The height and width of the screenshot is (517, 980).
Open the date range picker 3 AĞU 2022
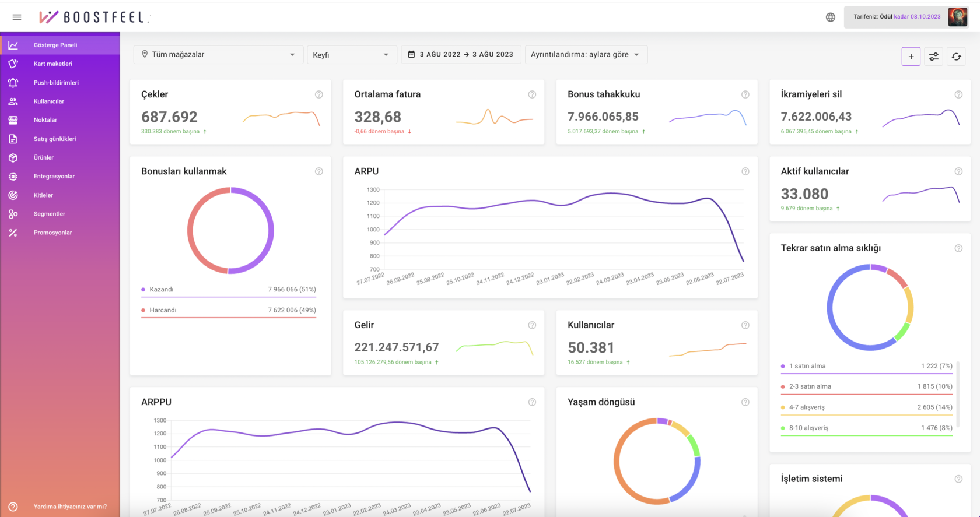click(461, 54)
